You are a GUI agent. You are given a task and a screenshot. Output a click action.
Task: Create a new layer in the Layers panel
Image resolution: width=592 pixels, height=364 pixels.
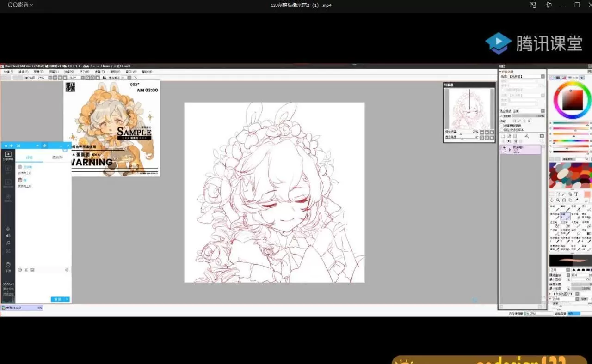504,136
